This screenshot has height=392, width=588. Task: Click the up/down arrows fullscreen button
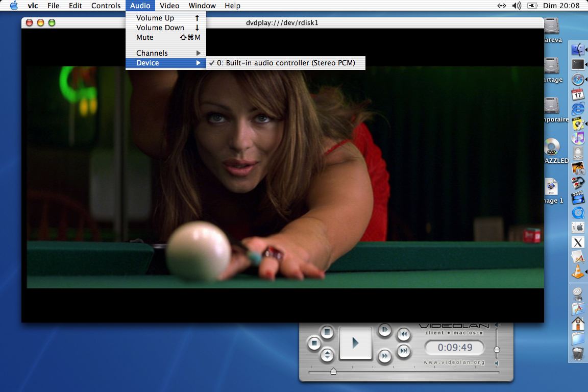coord(327,355)
